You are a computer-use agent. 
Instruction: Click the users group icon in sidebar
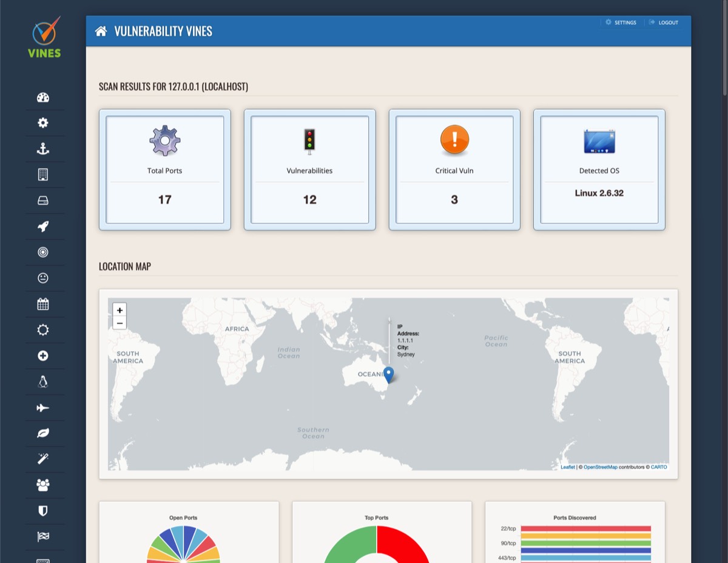[x=42, y=485]
